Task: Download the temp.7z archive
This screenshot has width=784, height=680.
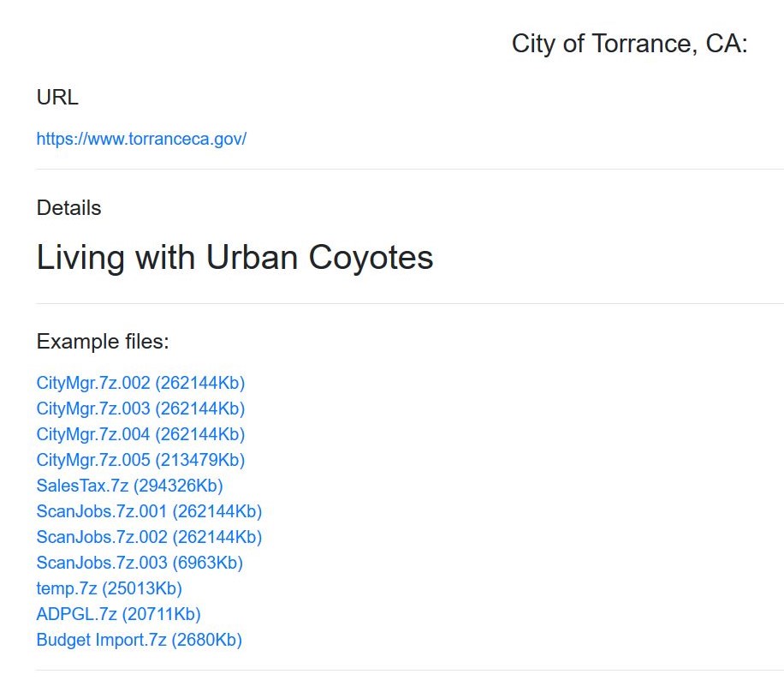Action: tap(109, 588)
